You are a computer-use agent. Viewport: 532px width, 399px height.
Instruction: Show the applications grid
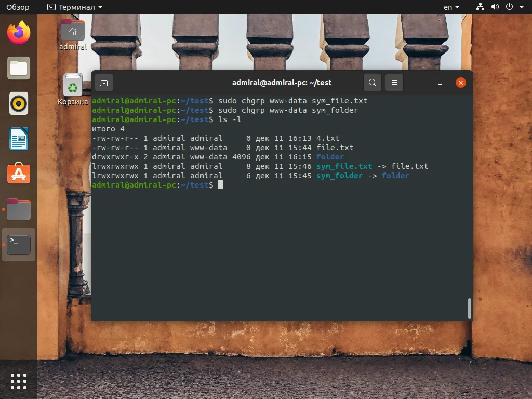tap(19, 381)
